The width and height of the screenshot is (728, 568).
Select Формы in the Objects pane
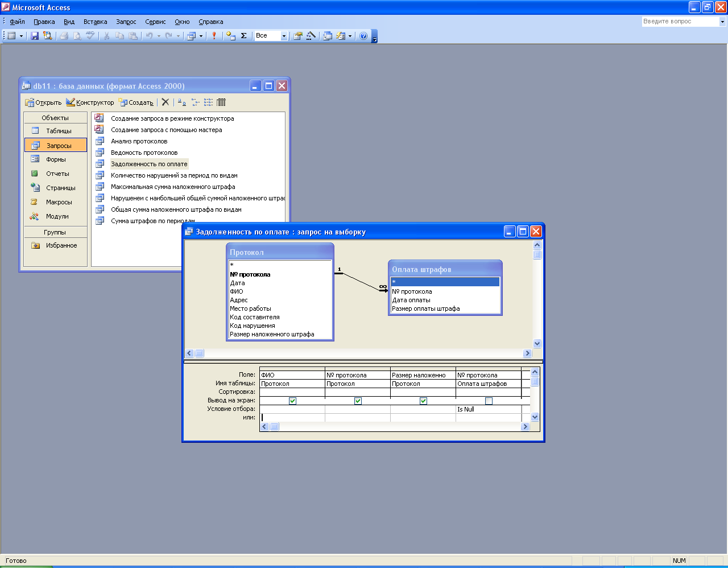[56, 159]
